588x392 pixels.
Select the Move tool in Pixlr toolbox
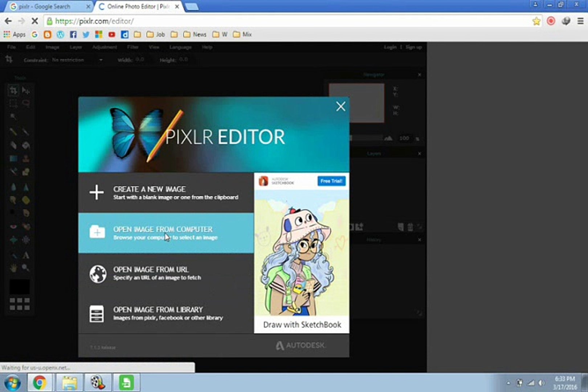click(26, 90)
